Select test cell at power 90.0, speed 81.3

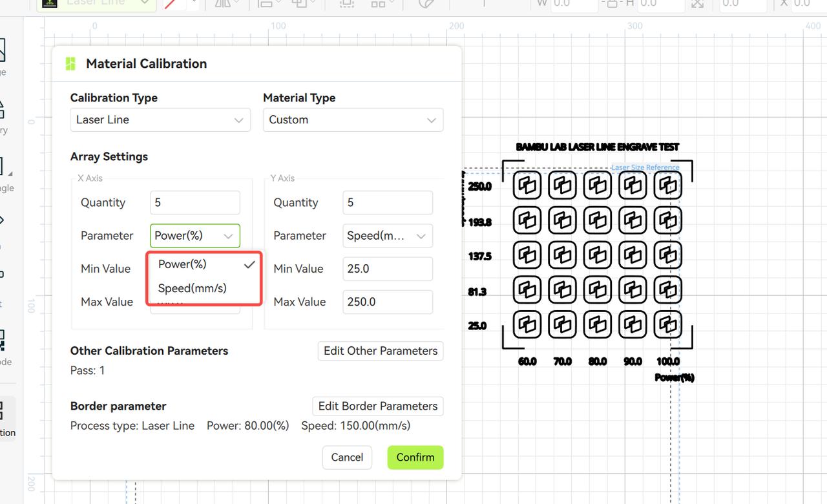click(x=633, y=290)
